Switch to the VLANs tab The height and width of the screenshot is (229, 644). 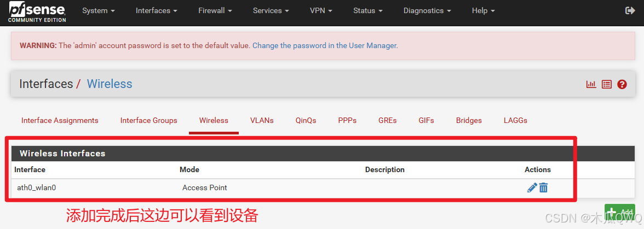(x=262, y=120)
